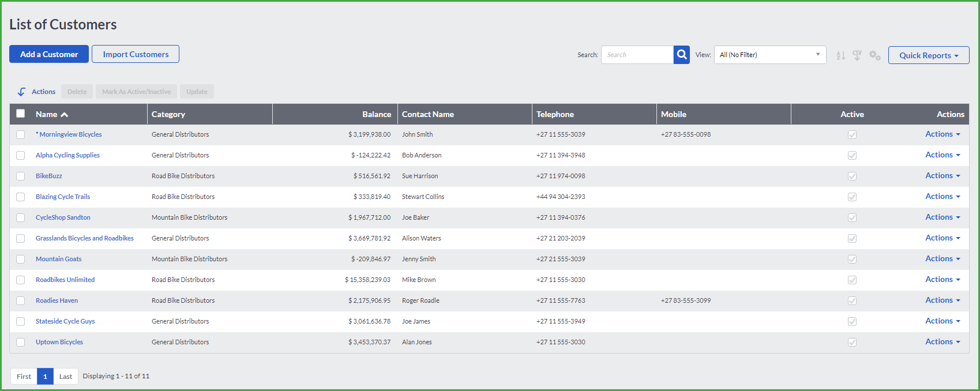Screen dimensions: 980x391
Task: Click the balance $ -209,846.97
Action: pyautogui.click(x=371, y=259)
